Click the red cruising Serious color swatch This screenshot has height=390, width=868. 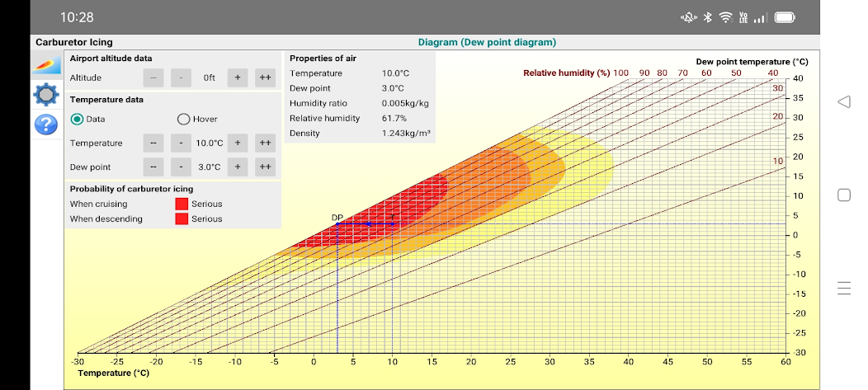click(182, 204)
